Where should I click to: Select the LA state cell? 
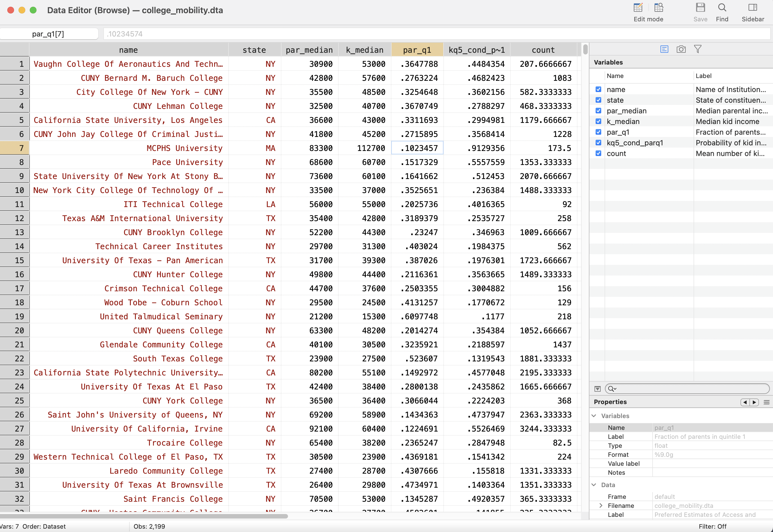255,204
